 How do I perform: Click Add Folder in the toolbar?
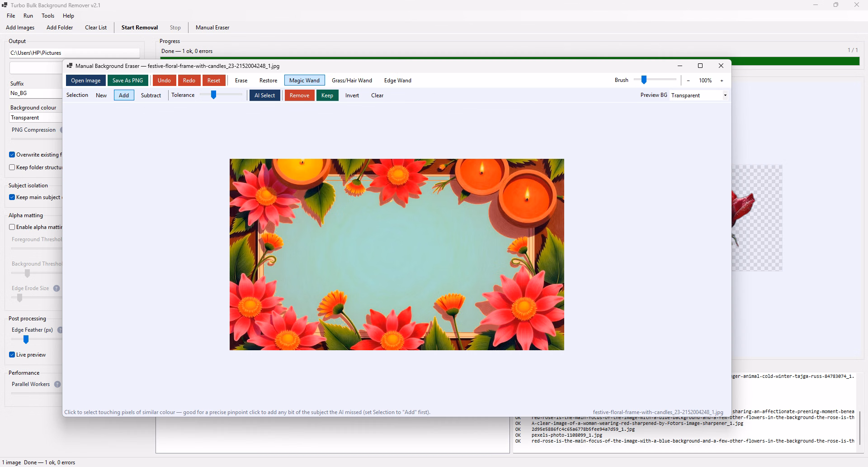[60, 28]
